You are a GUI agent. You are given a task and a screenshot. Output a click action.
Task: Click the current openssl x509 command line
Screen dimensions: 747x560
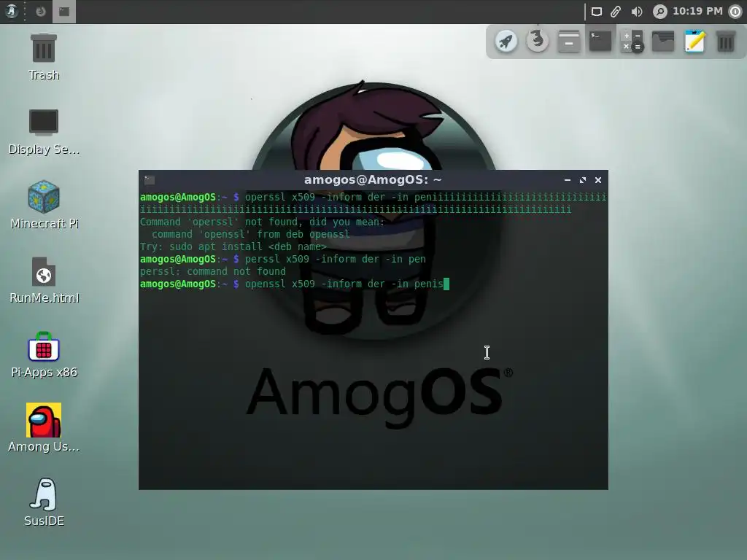295,284
